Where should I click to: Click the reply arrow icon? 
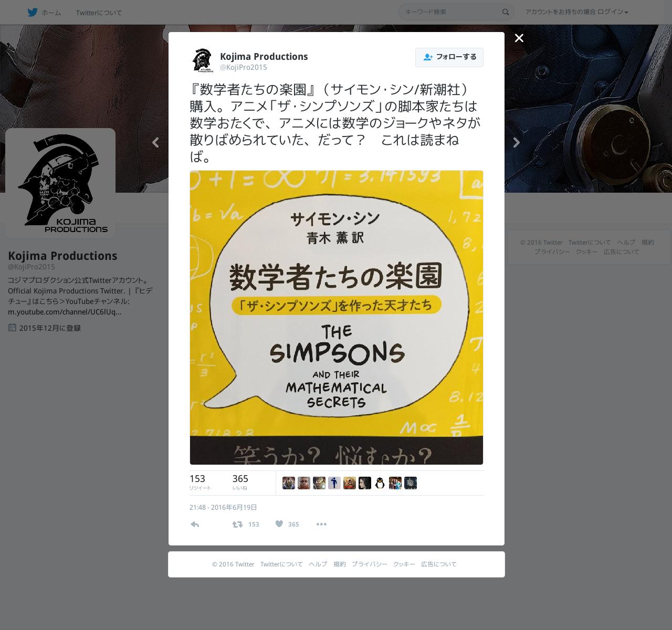(195, 524)
